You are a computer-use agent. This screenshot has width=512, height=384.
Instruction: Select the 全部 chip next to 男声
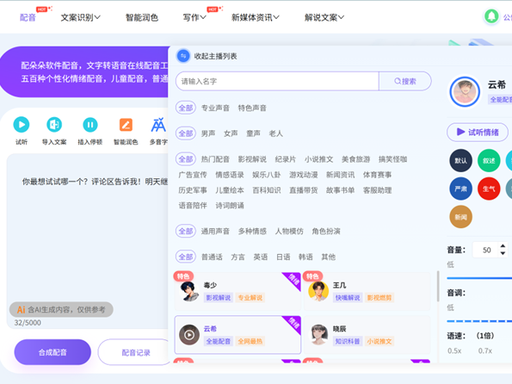click(186, 134)
